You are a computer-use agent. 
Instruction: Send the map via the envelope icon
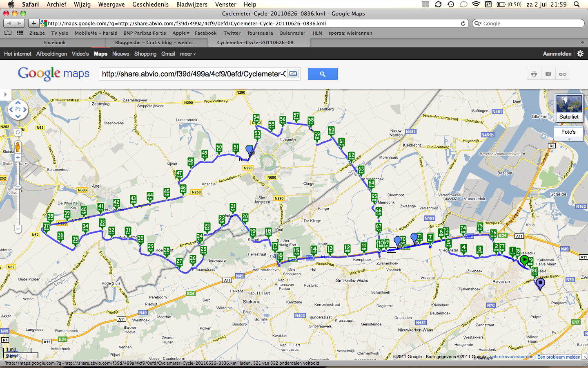tap(548, 74)
